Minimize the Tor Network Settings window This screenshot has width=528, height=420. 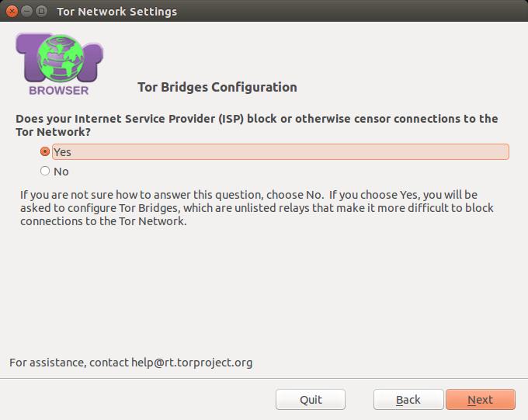(26, 11)
